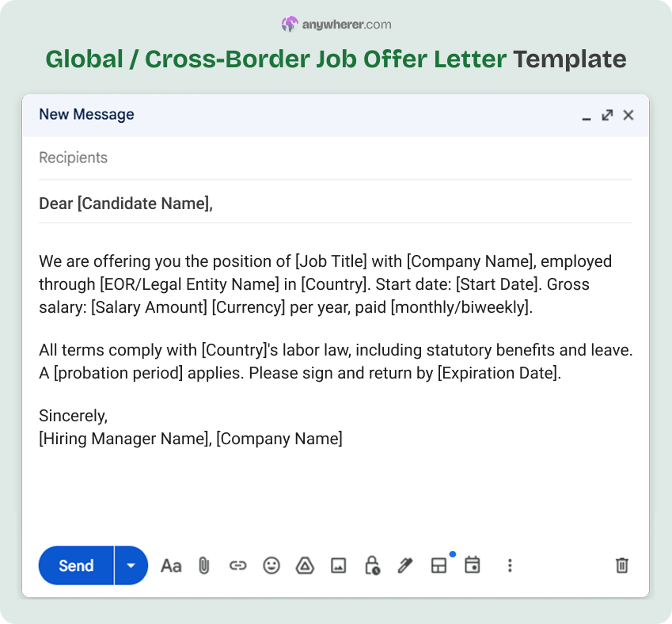The height and width of the screenshot is (624, 672).
Task: Insert a hyperlink into the message
Action: (237, 565)
